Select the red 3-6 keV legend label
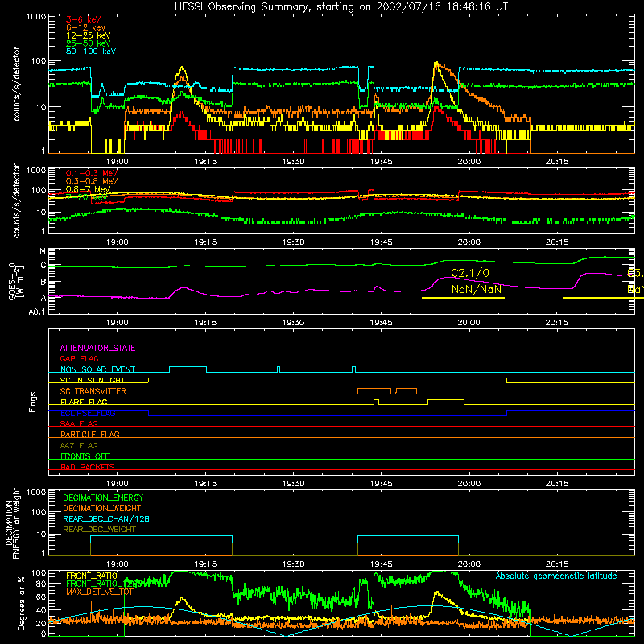This screenshot has width=644, height=644. [x=84, y=19]
